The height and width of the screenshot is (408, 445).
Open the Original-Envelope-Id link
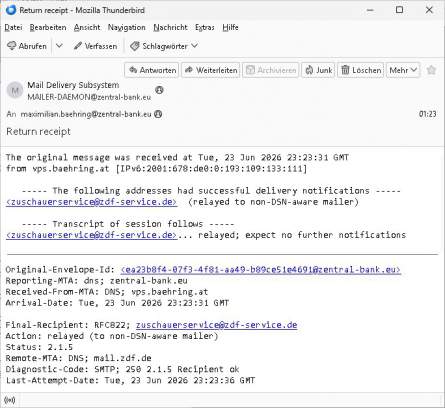pos(261,270)
